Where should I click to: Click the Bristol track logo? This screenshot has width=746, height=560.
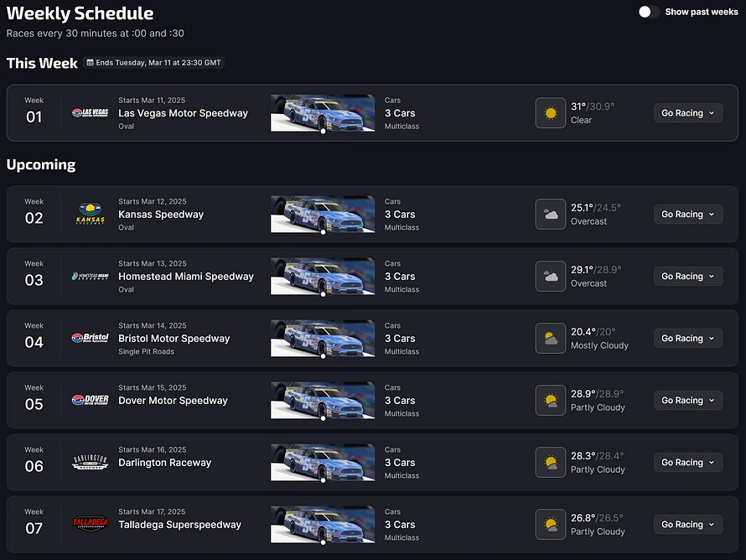tap(90, 339)
